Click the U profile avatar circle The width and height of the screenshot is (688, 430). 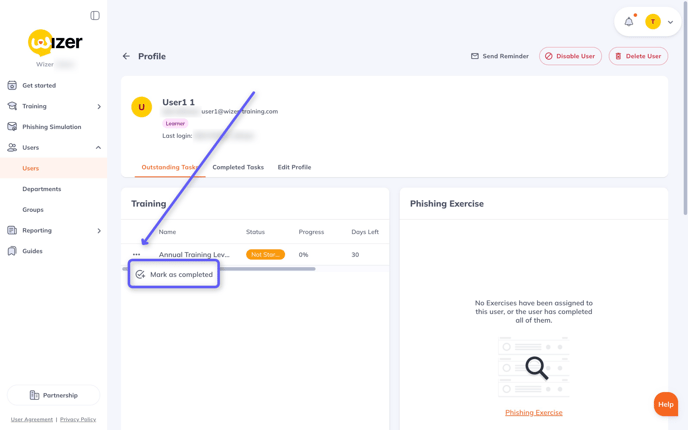pyautogui.click(x=142, y=107)
